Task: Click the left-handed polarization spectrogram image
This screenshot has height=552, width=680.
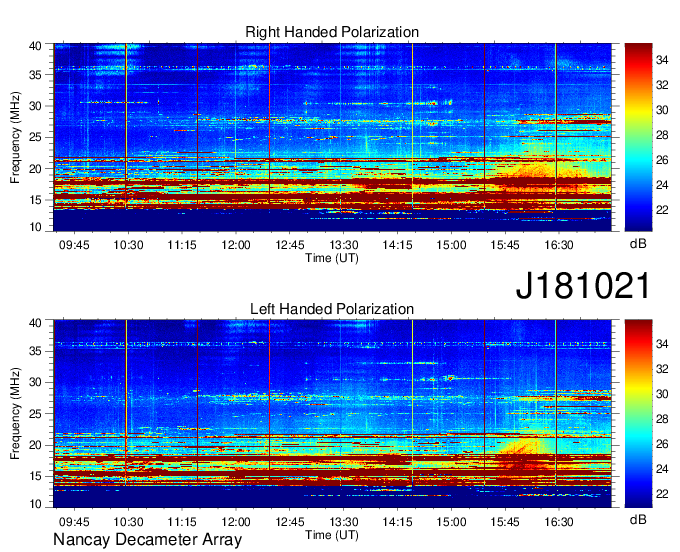Action: (x=332, y=414)
